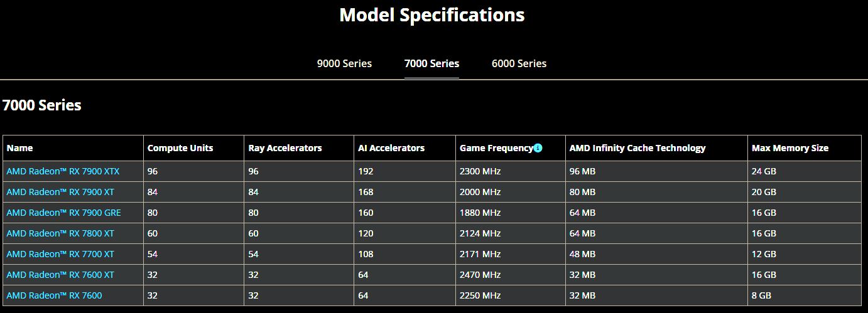Click the AMD Radeon RX 7600 link
Screen dimensions: 868x313
[54, 295]
